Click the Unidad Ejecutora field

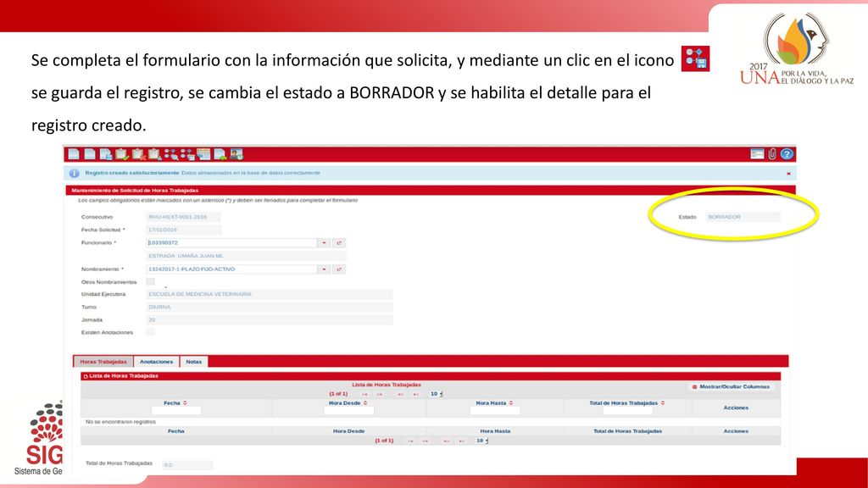tap(269, 294)
